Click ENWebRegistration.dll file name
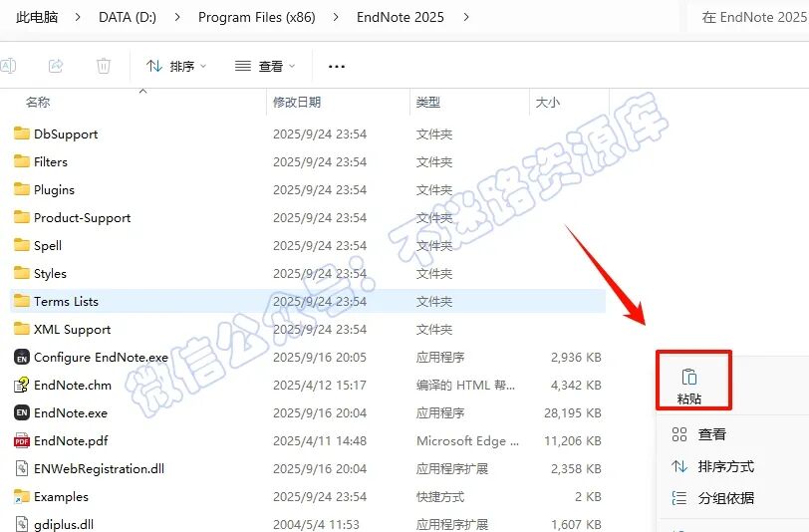Screen dimensions: 809x532 tap(99, 468)
